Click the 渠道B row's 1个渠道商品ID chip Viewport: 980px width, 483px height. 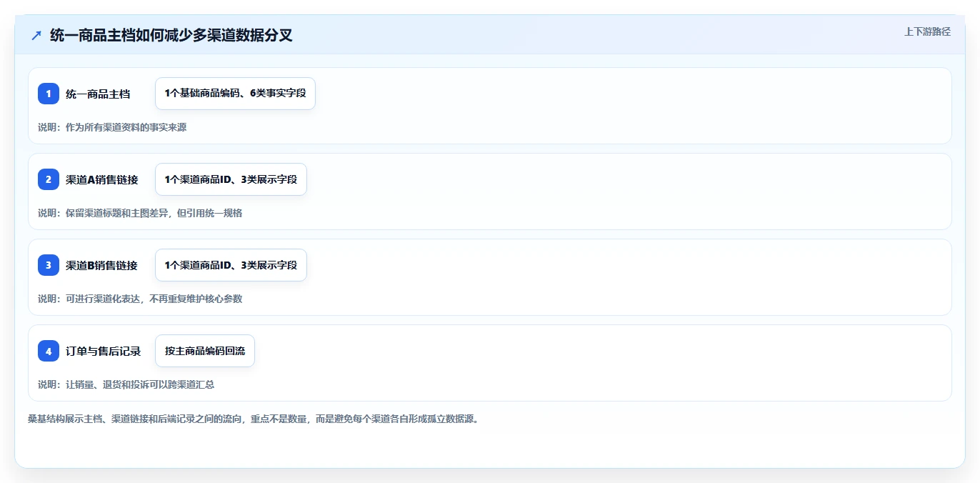231,265
